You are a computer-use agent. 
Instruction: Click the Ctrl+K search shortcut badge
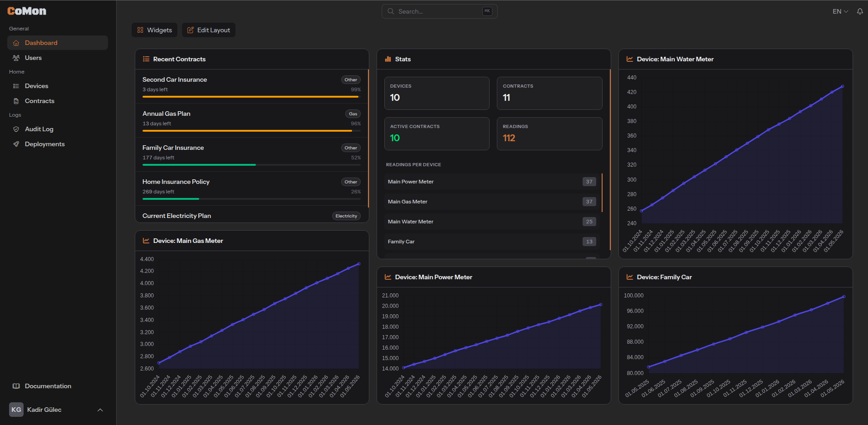pyautogui.click(x=487, y=11)
